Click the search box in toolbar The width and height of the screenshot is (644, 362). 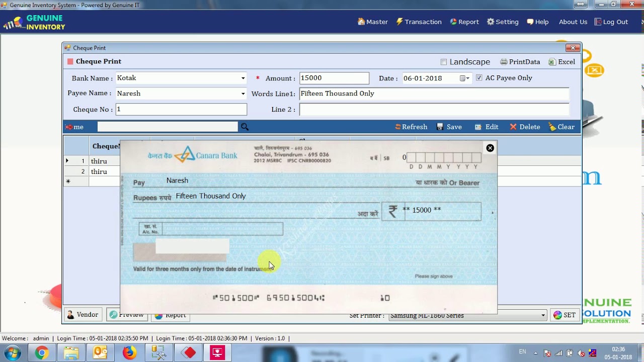pos(168,127)
